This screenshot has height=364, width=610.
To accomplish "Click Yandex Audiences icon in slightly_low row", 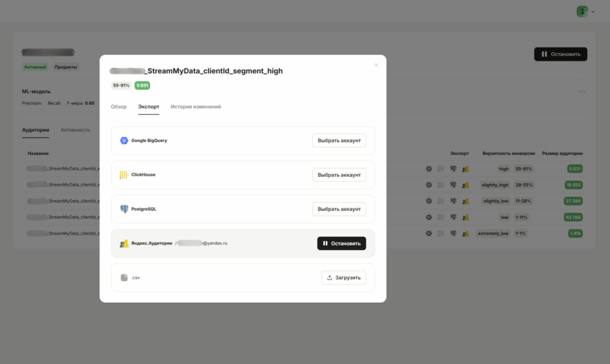I will [x=465, y=201].
